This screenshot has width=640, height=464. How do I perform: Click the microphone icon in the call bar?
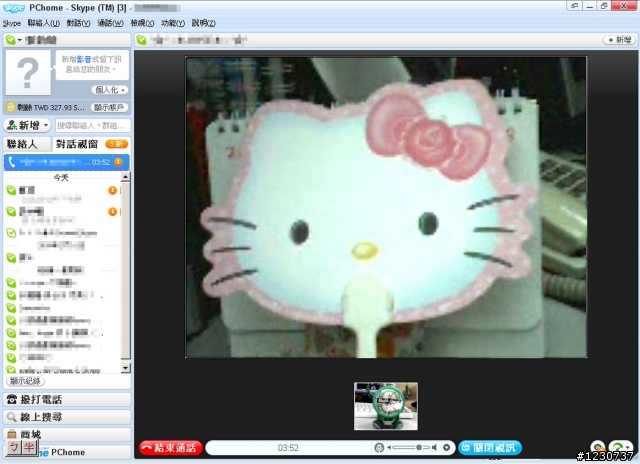pyautogui.click(x=379, y=448)
